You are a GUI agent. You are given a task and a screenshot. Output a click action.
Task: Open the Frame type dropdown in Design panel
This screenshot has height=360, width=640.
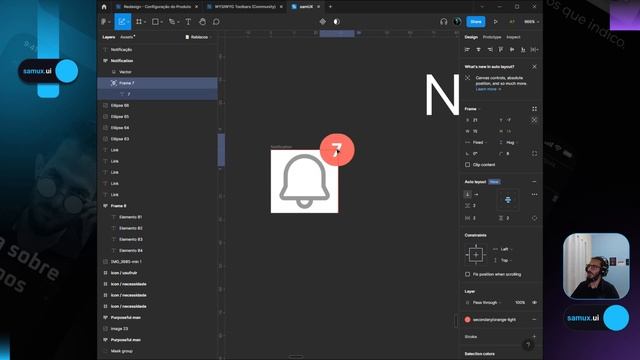(x=472, y=109)
